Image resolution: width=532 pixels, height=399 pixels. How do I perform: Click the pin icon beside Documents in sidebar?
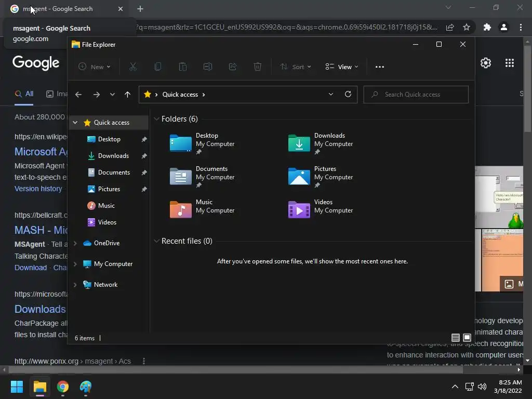pos(144,172)
